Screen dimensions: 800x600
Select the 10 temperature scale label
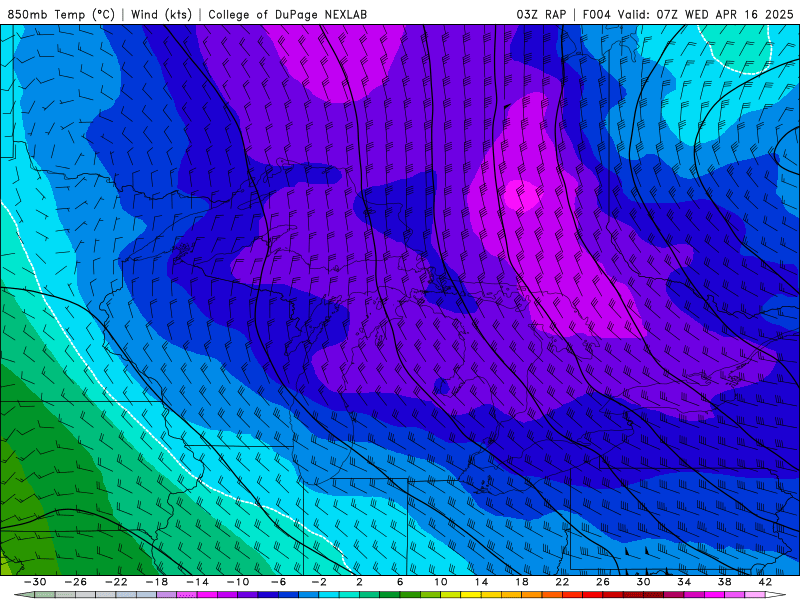pos(441,582)
